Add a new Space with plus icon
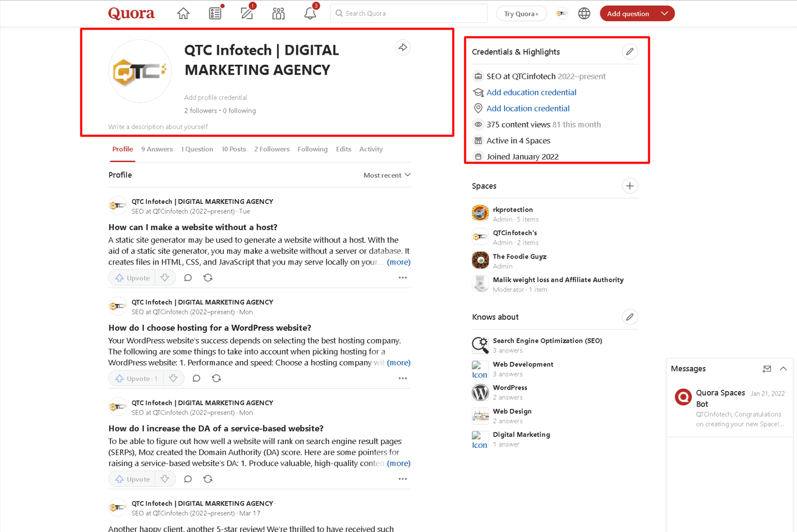Image resolution: width=797 pixels, height=532 pixels. click(x=630, y=186)
